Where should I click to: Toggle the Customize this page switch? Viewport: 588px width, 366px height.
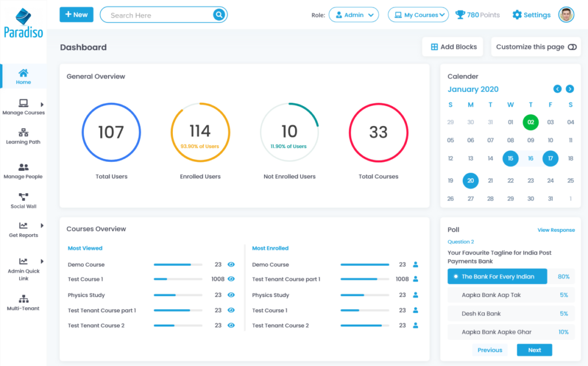572,47
